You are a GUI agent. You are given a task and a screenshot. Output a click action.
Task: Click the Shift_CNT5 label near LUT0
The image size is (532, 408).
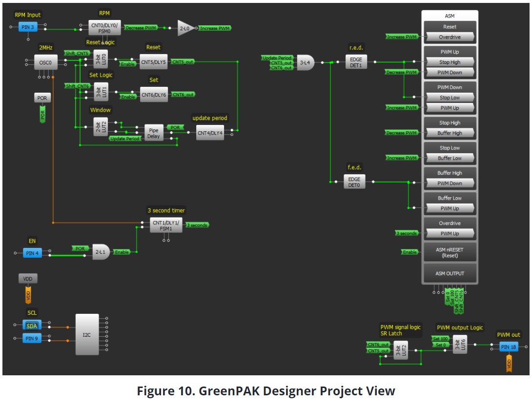77,53
